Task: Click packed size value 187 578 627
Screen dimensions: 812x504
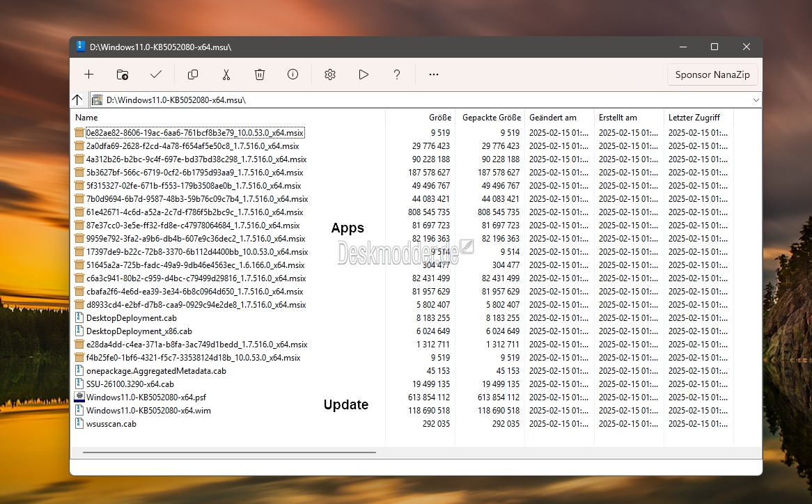Action: point(498,173)
